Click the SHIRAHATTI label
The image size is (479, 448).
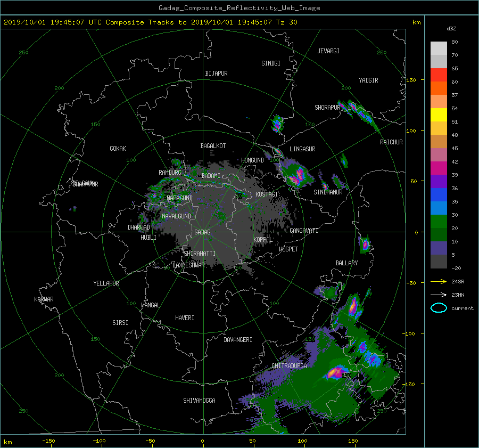click(200, 254)
